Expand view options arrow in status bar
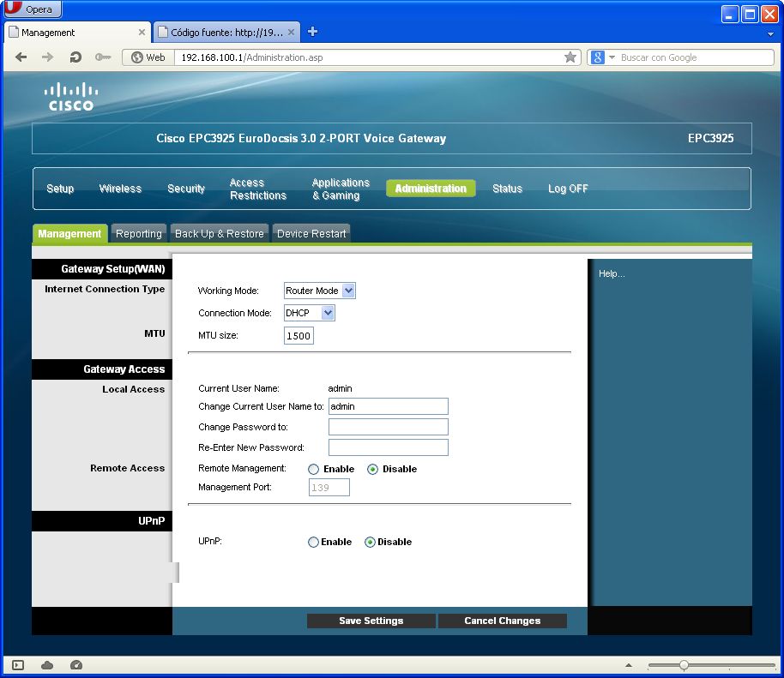Screen dimensions: 784x678 (x=629, y=665)
